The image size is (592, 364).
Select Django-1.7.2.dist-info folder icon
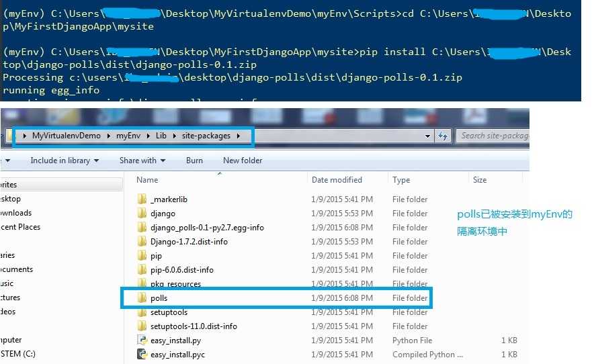pyautogui.click(x=142, y=241)
